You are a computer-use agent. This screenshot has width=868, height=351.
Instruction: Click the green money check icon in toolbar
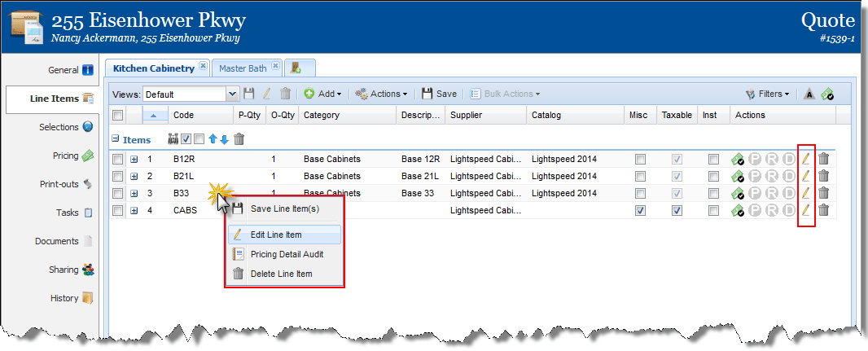click(827, 94)
